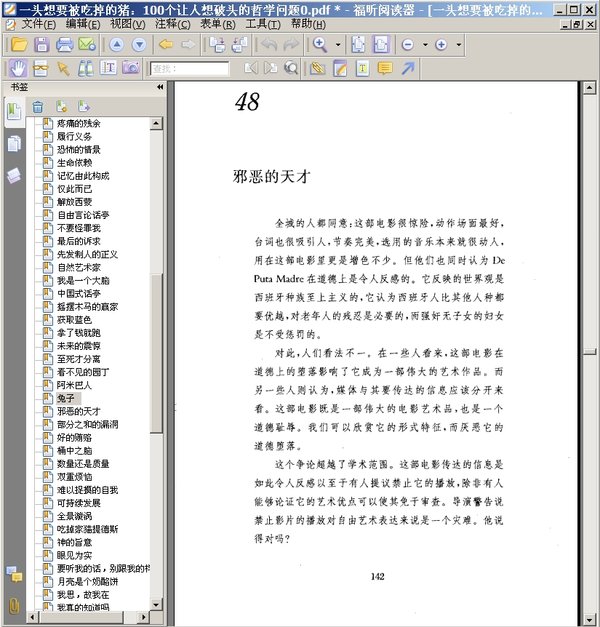Select the Hand tool
Image resolution: width=600 pixels, height=627 pixels.
point(18,68)
